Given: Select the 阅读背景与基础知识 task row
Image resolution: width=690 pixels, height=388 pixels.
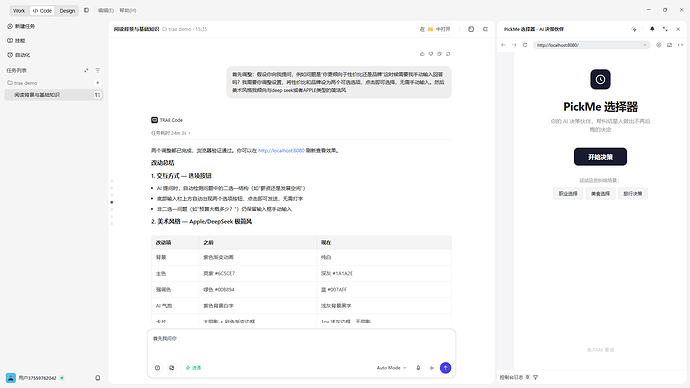Looking at the screenshot, I should point(54,95).
